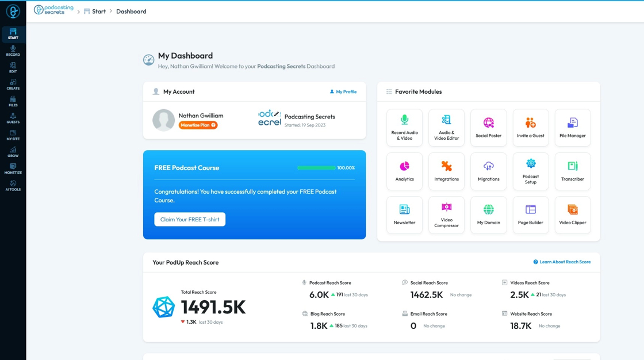Open the Files section in sidebar
The height and width of the screenshot is (360, 644).
click(x=13, y=102)
